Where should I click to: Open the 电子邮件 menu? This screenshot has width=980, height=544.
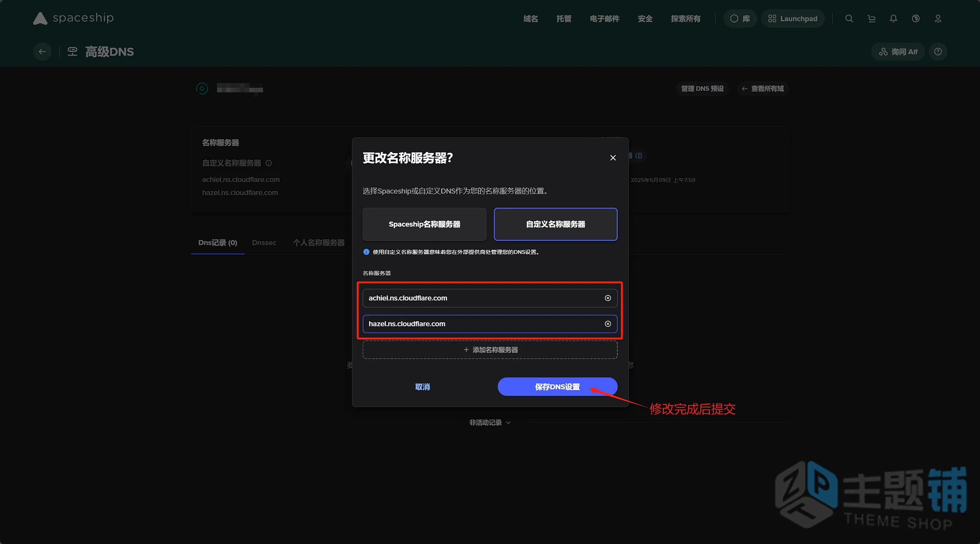pos(605,18)
